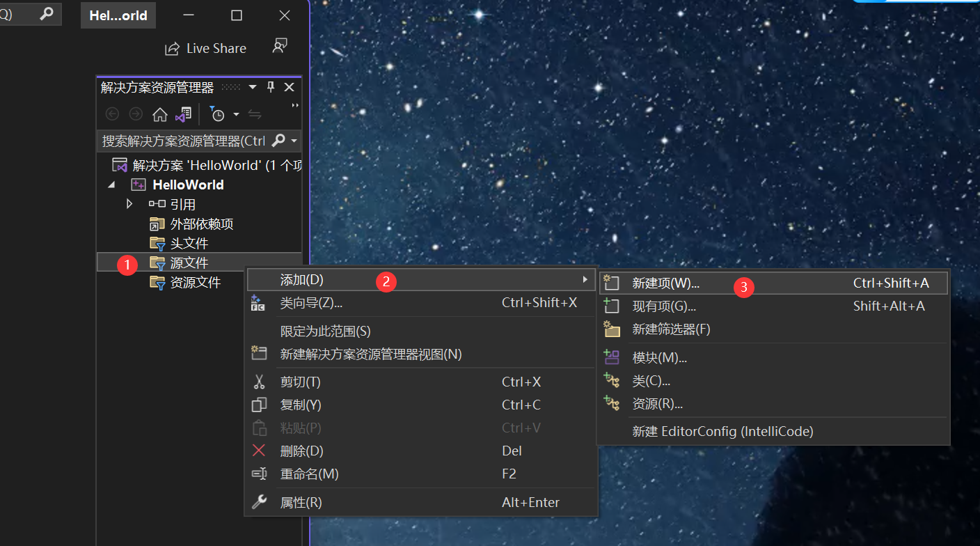Open the Solution Explorer window position dropdown
Screen dimensions: 980x546
coord(253,87)
